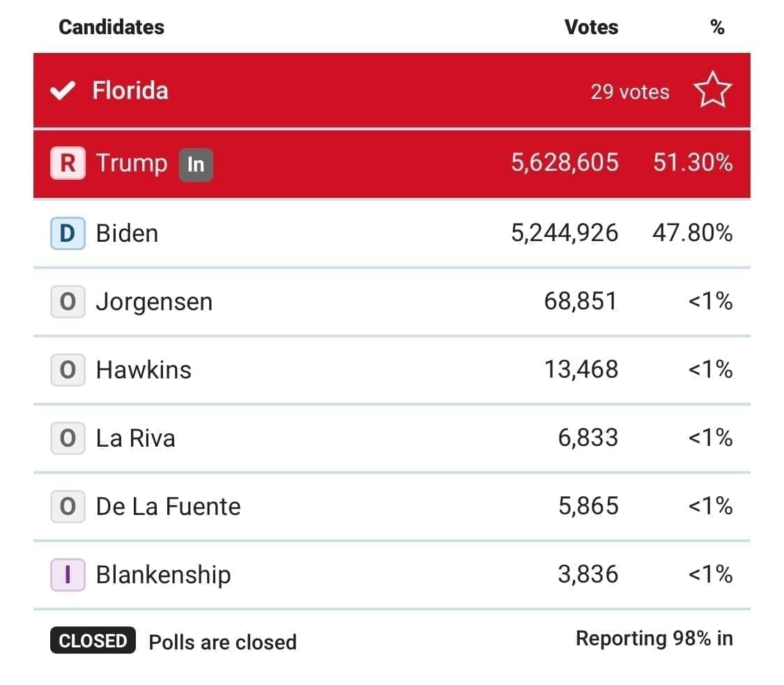Image resolution: width=784 pixels, height=685 pixels.
Task: Click the gray In incumbent tag
Action: click(x=196, y=164)
